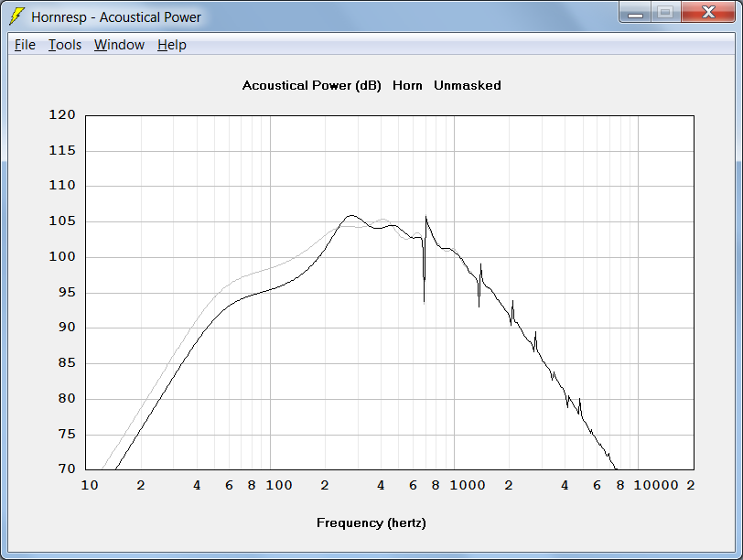
Task: Click the 120 value on vertical axis
Action: click(62, 115)
